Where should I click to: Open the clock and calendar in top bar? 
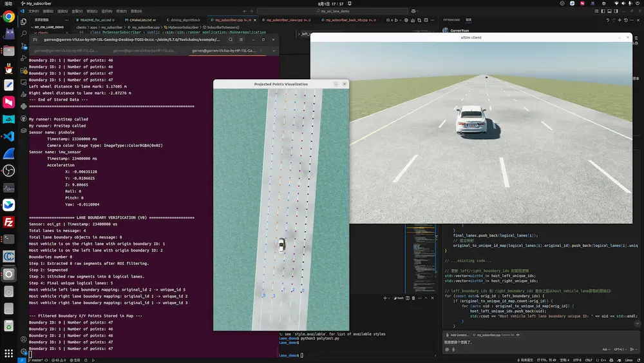tap(330, 3)
